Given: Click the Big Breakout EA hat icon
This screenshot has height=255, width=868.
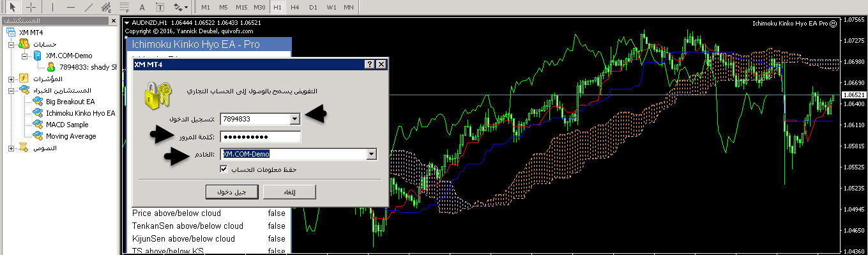Looking at the screenshot, I should click(38, 102).
